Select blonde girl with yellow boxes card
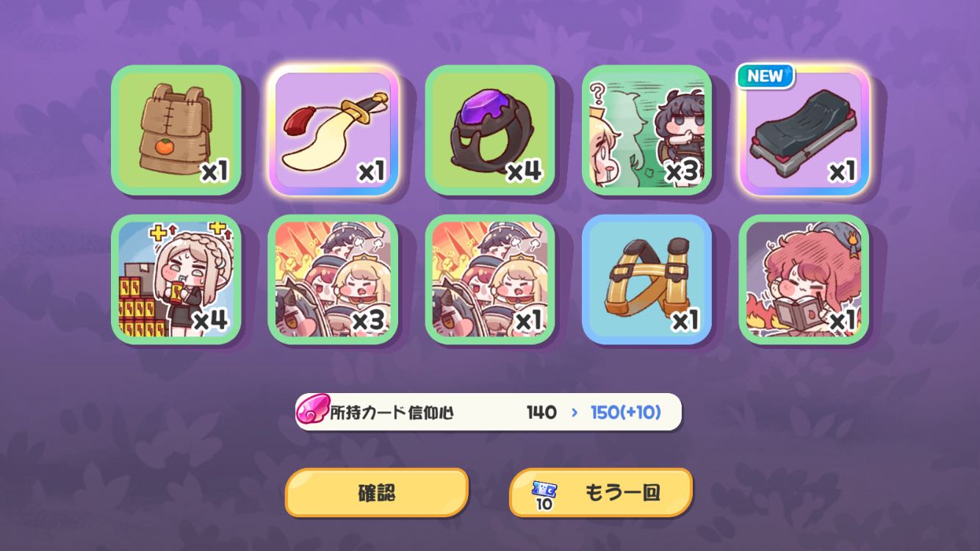 [176, 279]
